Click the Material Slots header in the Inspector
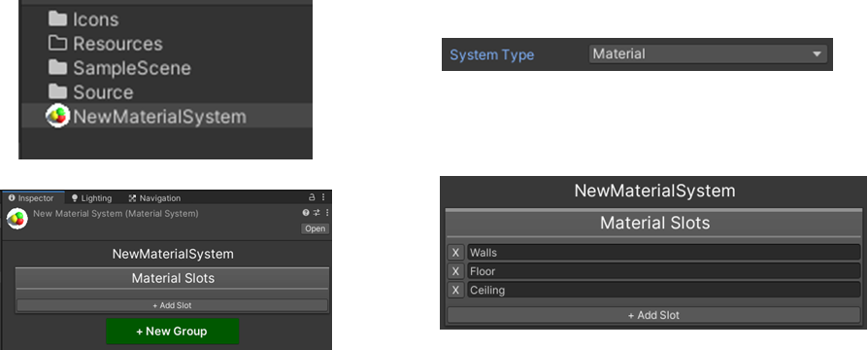 172,278
